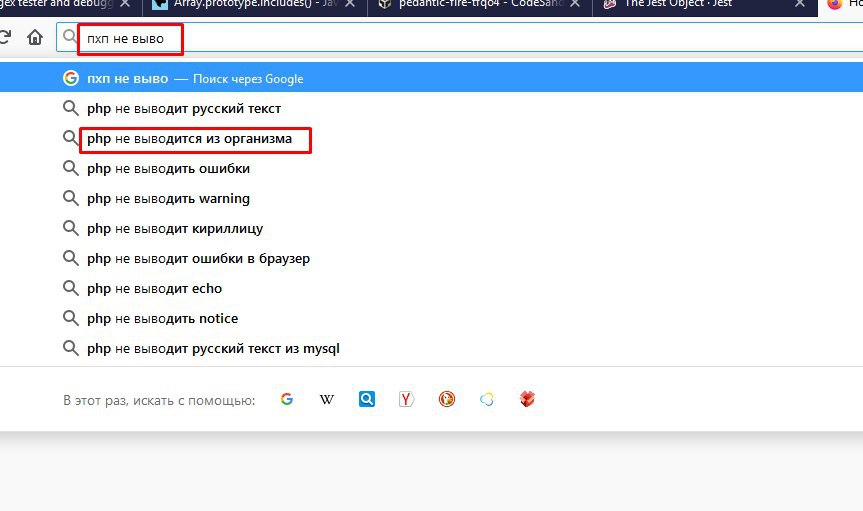Click the Google logo in highlighted row
Viewport: 863px width, 511px height.
click(70, 78)
